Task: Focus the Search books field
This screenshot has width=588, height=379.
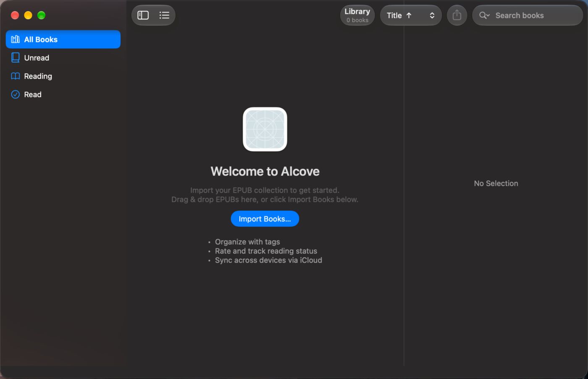Action: (528, 16)
